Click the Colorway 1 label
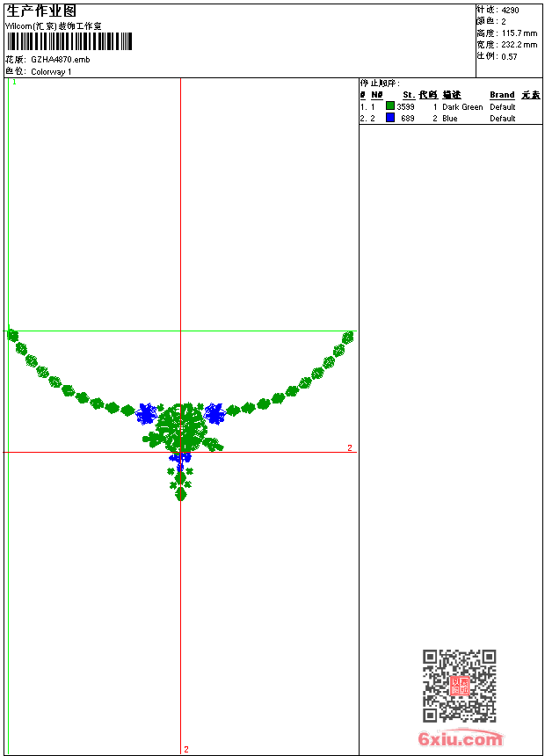This screenshot has width=545, height=756. pyautogui.click(x=51, y=71)
